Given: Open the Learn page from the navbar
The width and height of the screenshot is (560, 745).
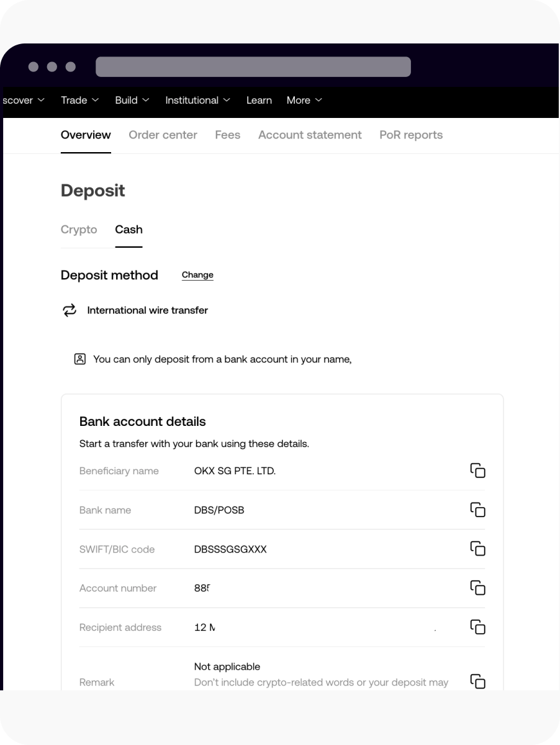Looking at the screenshot, I should click(259, 100).
